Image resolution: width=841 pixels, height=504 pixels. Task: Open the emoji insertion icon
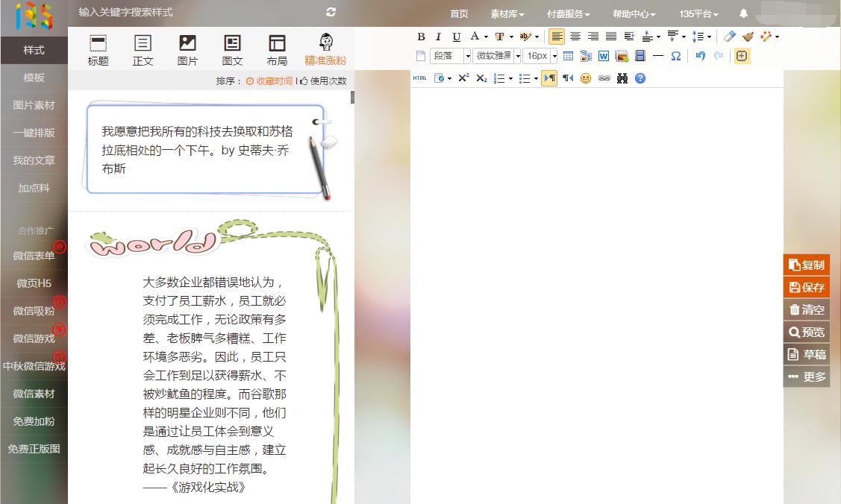587,78
